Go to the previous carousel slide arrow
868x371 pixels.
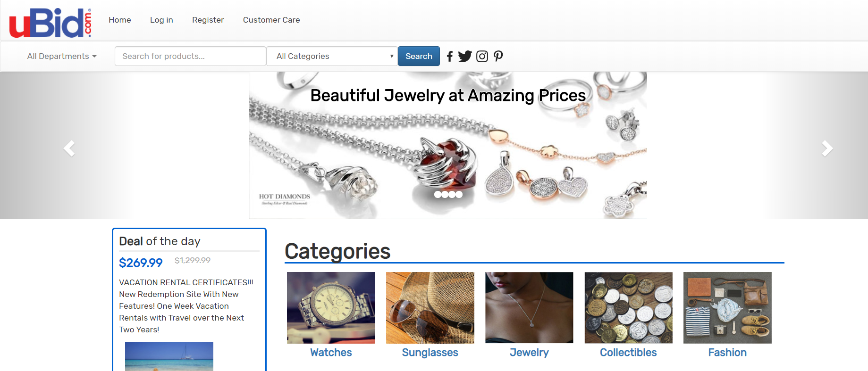point(69,148)
